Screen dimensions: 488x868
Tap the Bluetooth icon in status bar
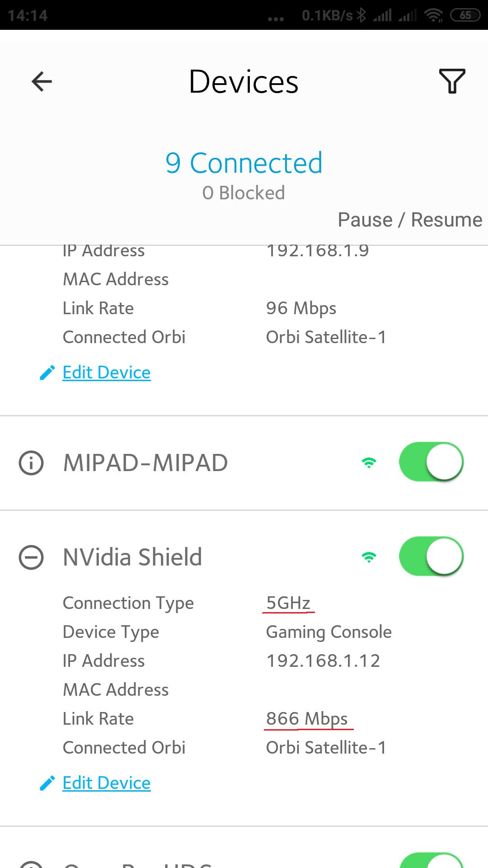pyautogui.click(x=361, y=15)
